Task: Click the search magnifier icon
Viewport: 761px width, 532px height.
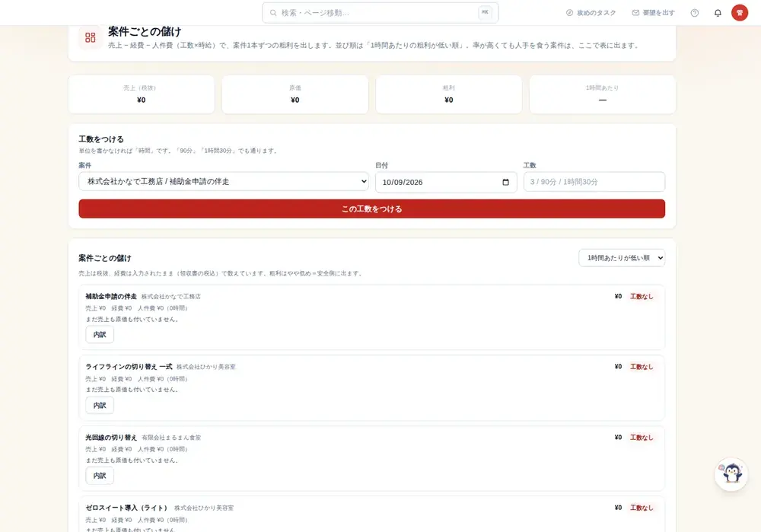Action: (x=273, y=13)
